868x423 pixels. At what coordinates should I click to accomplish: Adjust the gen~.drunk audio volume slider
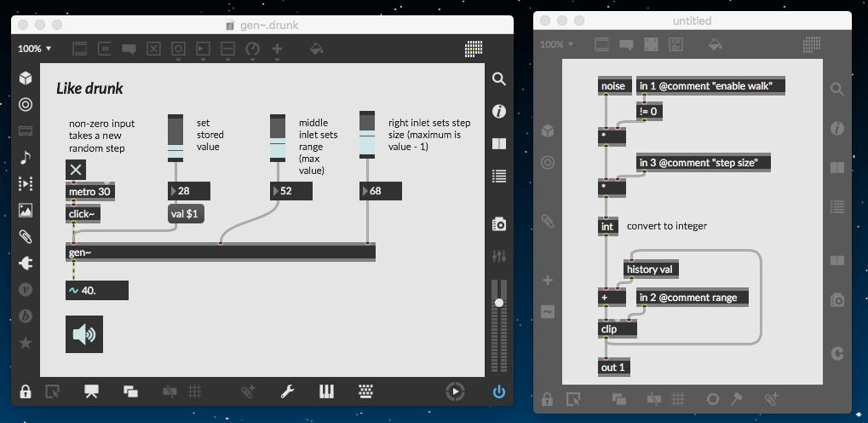point(499,326)
